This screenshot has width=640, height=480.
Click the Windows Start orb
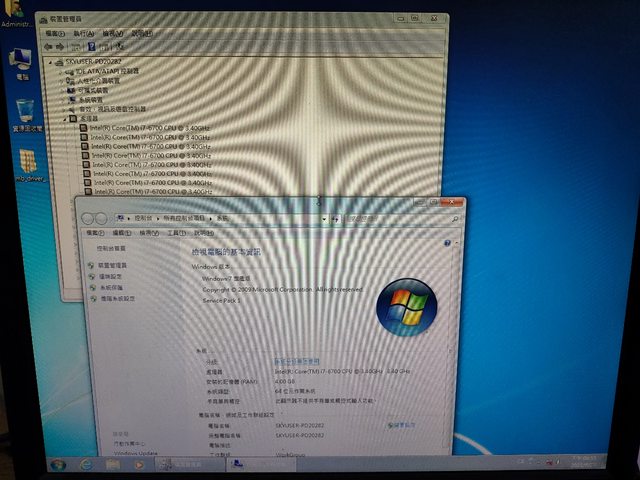(59, 464)
